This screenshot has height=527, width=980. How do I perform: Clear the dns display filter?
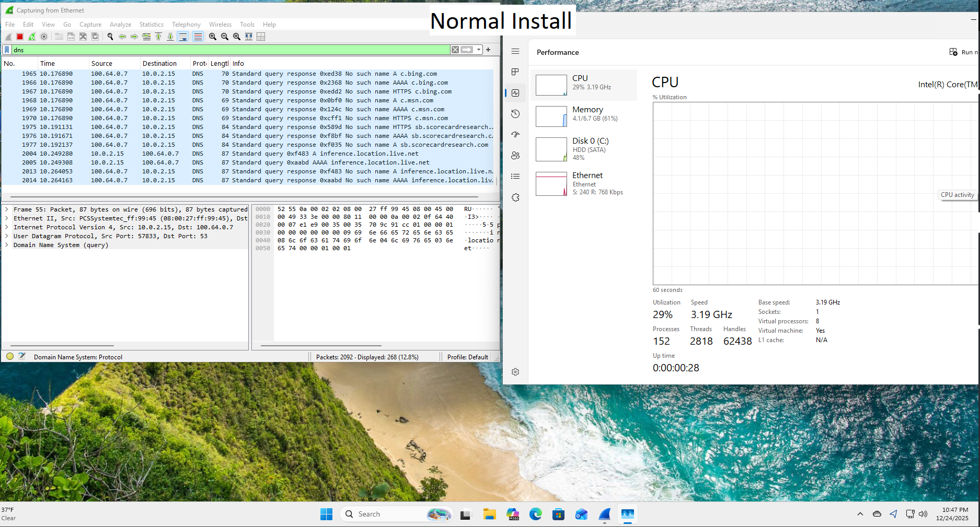point(455,50)
